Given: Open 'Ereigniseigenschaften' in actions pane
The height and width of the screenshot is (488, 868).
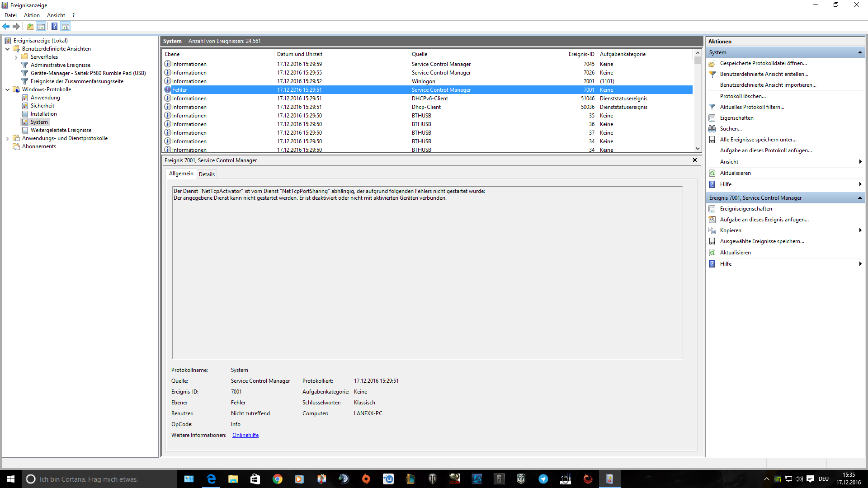Looking at the screenshot, I should [x=745, y=209].
